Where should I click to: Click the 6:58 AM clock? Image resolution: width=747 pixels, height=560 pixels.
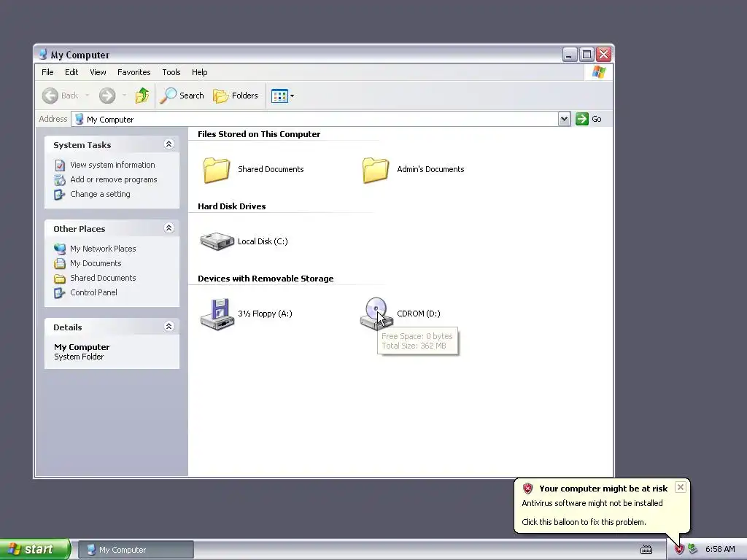tap(720, 550)
